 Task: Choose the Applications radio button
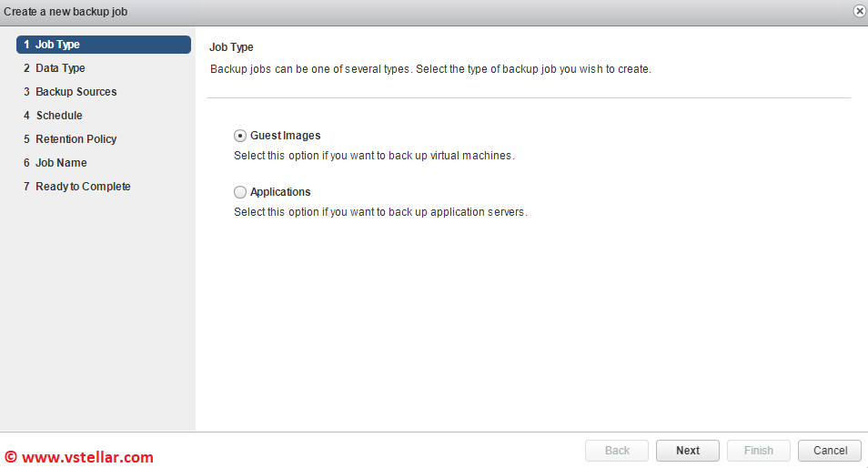[240, 192]
